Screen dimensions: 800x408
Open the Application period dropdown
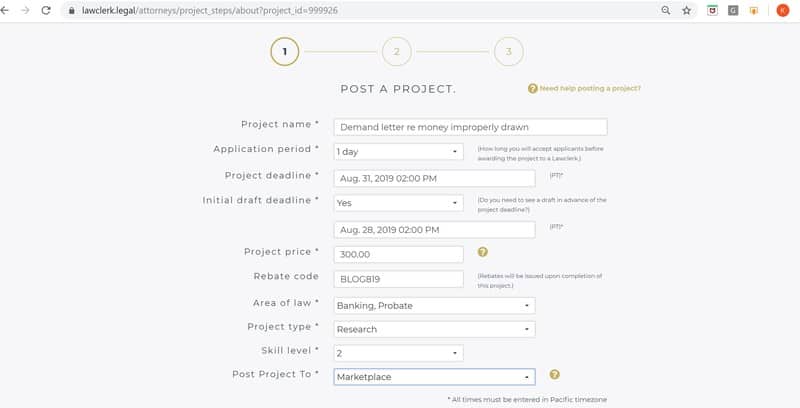click(398, 152)
